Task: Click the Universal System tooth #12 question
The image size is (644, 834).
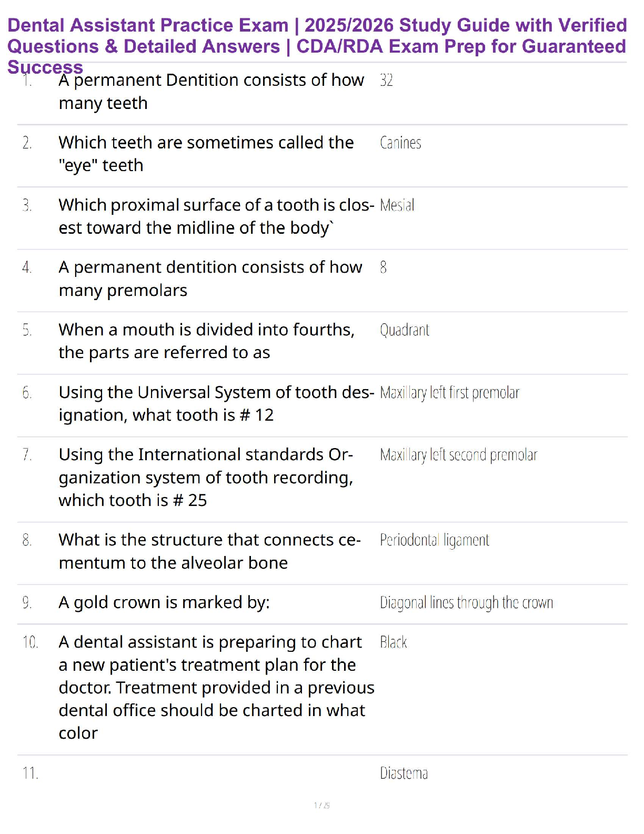Action: point(216,404)
